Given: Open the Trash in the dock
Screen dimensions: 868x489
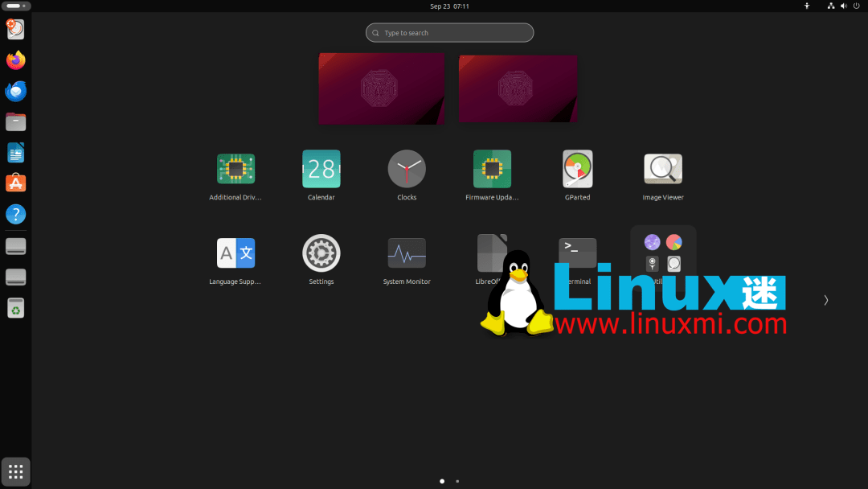Looking at the screenshot, I should pyautogui.click(x=15, y=308).
